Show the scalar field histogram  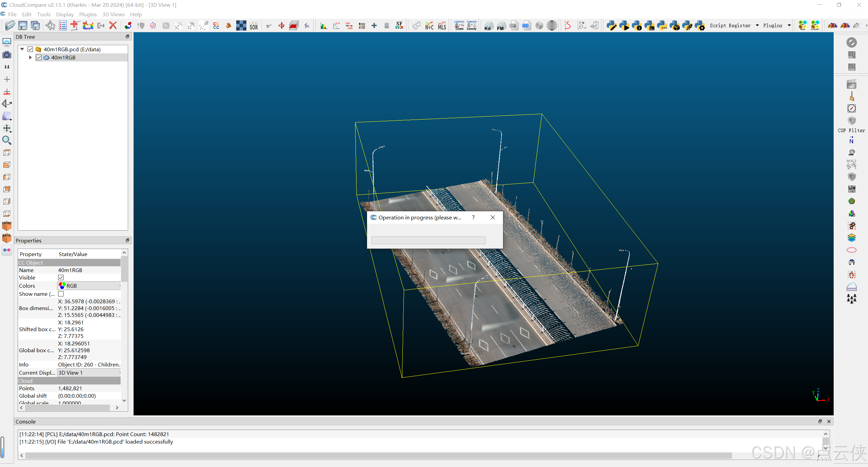(x=324, y=26)
